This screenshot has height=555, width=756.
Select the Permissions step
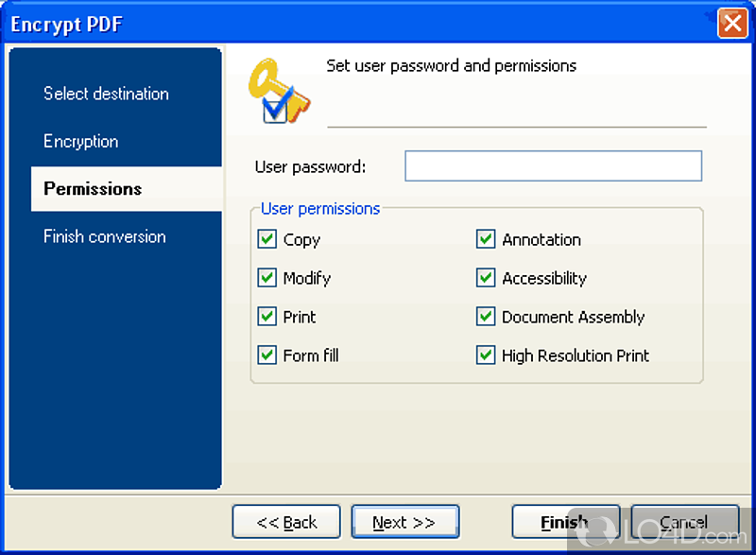[93, 189]
